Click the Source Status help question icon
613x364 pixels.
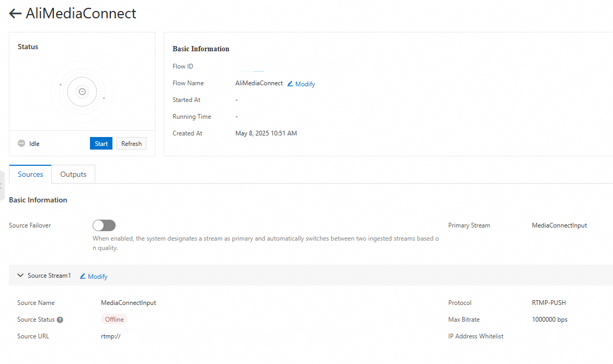[60, 320]
